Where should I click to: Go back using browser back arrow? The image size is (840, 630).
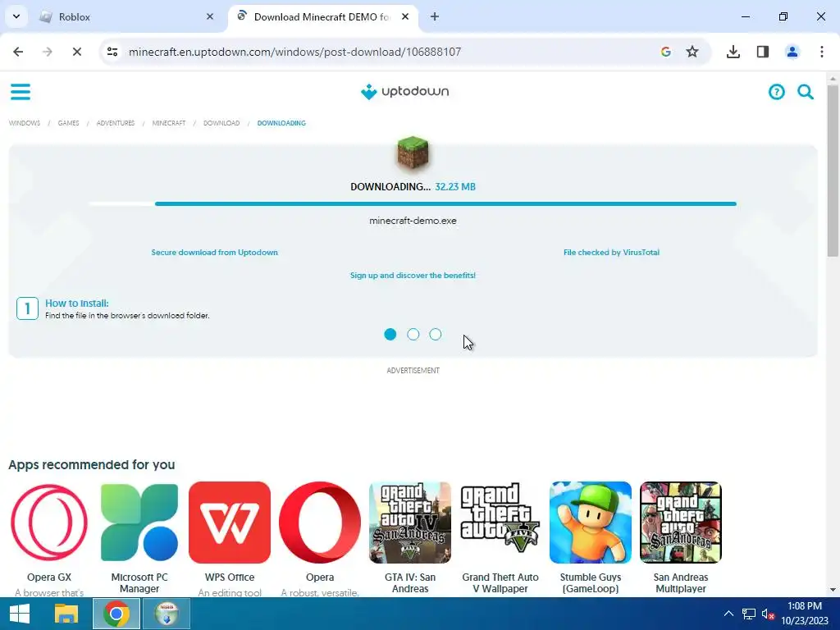coord(18,52)
